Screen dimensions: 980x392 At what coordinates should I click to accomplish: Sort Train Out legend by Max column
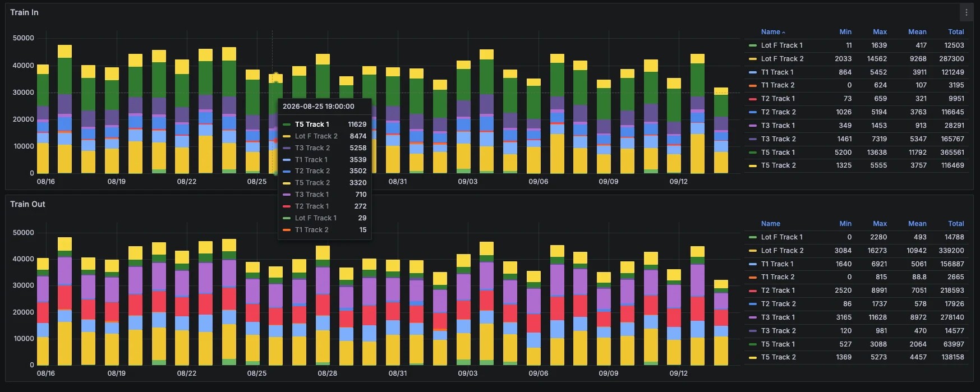[x=880, y=224]
